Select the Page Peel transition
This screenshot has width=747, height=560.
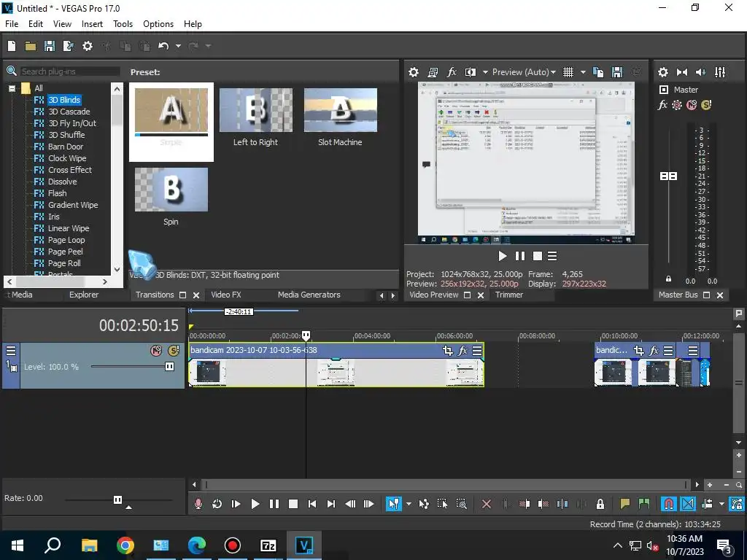[x=65, y=252]
